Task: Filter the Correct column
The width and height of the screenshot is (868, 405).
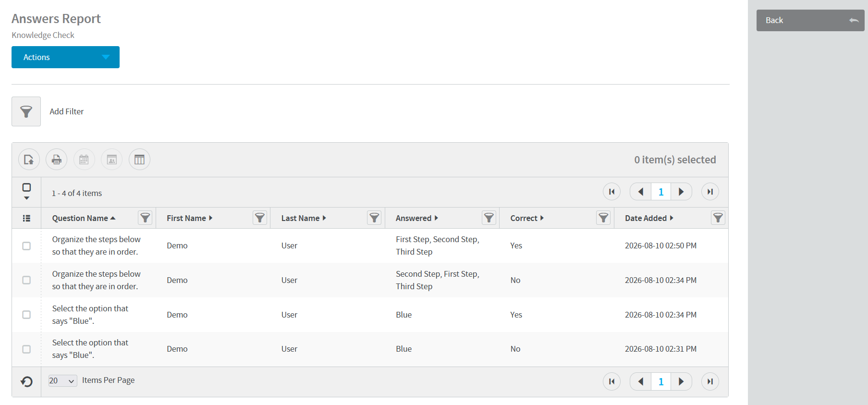Action: (603, 218)
